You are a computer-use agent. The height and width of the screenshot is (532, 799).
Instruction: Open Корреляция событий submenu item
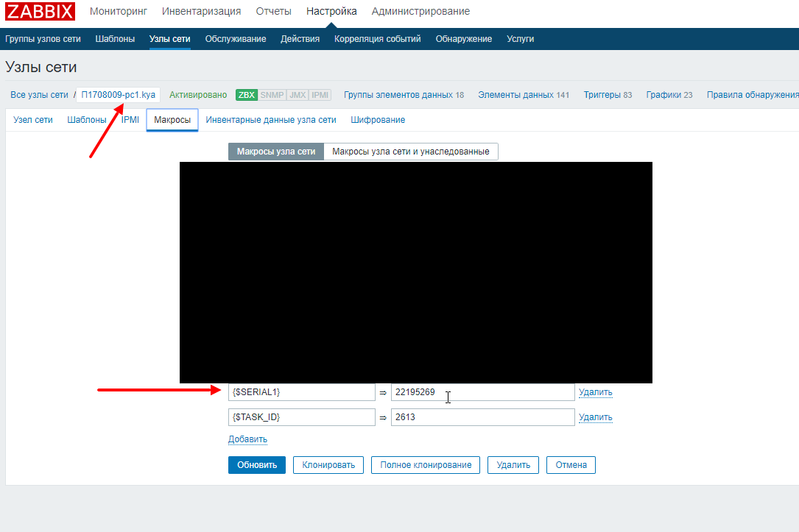pos(378,39)
